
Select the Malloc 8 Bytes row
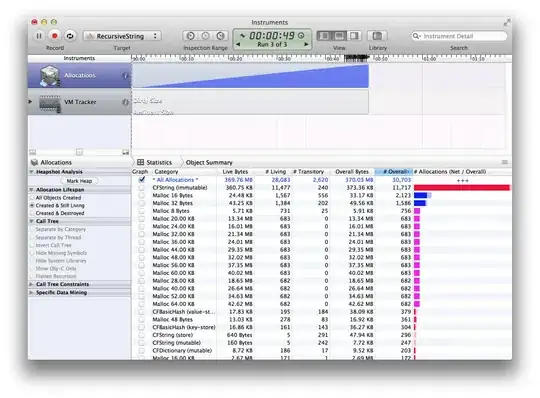(321, 211)
